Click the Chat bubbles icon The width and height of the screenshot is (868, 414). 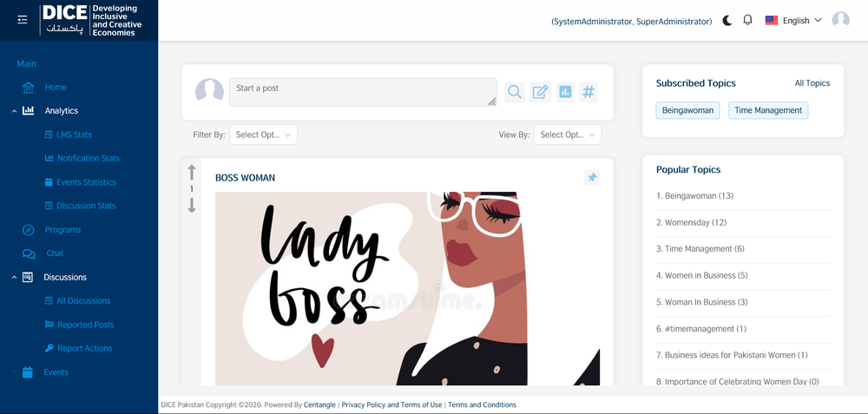[29, 253]
